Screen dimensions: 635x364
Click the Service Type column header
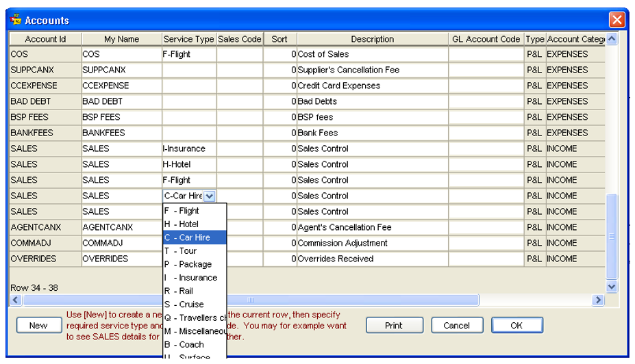(188, 39)
